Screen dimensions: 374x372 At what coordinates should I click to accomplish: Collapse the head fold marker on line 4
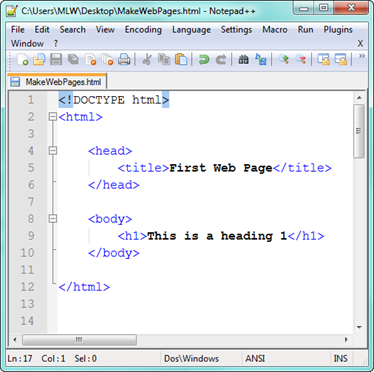coord(53,151)
